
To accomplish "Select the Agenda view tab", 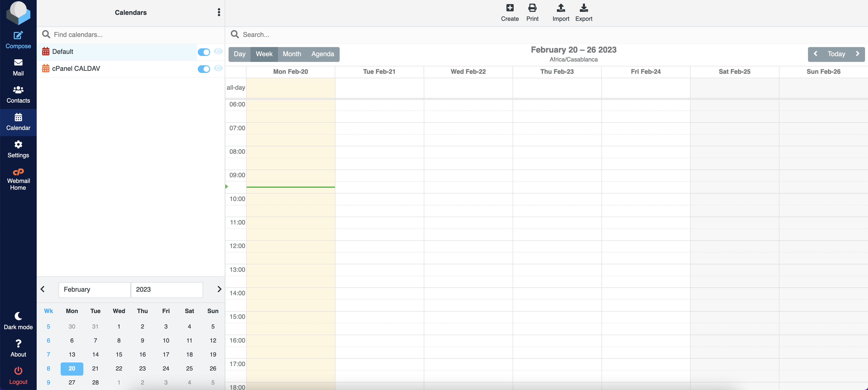I will click(x=322, y=54).
